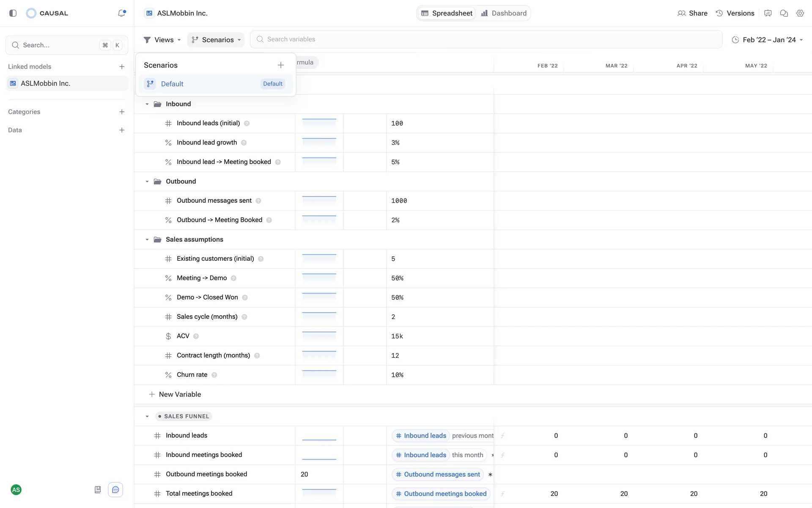The image size is (812, 508).
Task: Open the documentation book icon
Action: tap(98, 490)
